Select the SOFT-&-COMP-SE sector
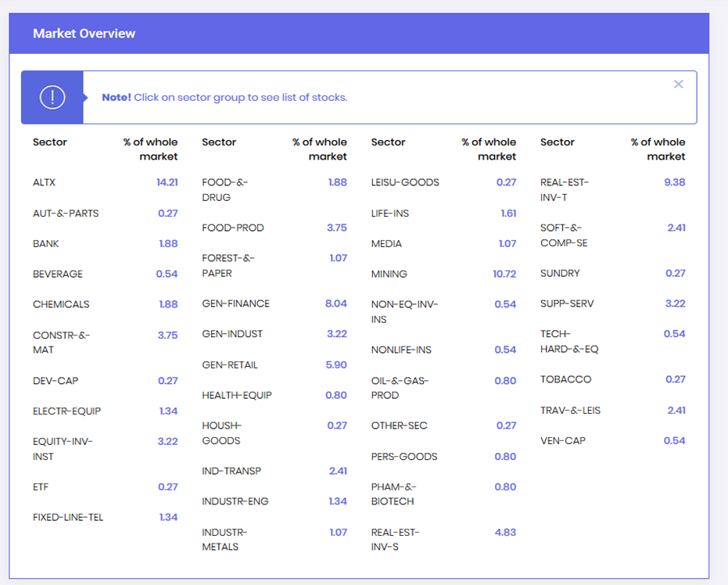This screenshot has width=728, height=585. point(563,235)
